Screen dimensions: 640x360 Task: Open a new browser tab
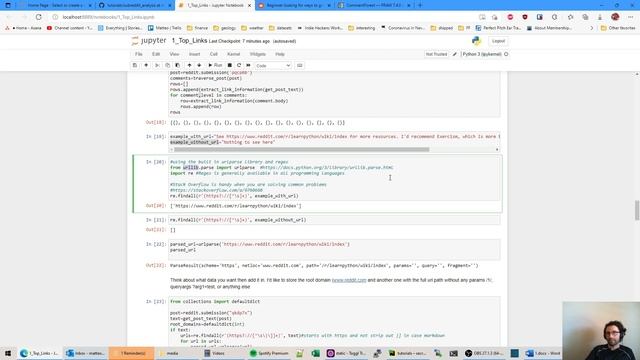(420, 5)
